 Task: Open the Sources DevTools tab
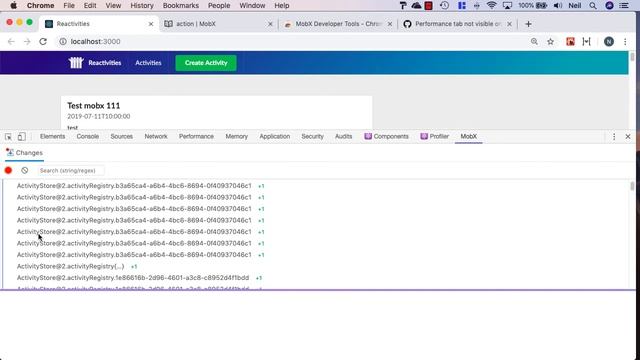[122, 136]
